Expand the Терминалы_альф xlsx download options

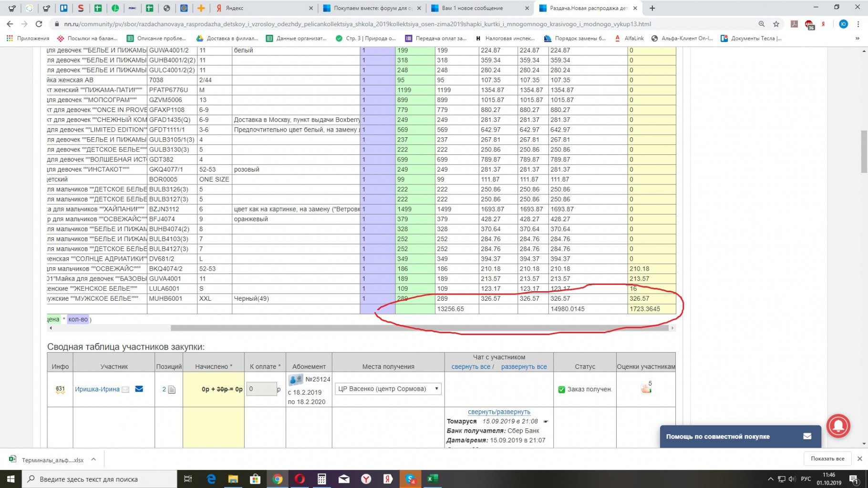pos(93,459)
